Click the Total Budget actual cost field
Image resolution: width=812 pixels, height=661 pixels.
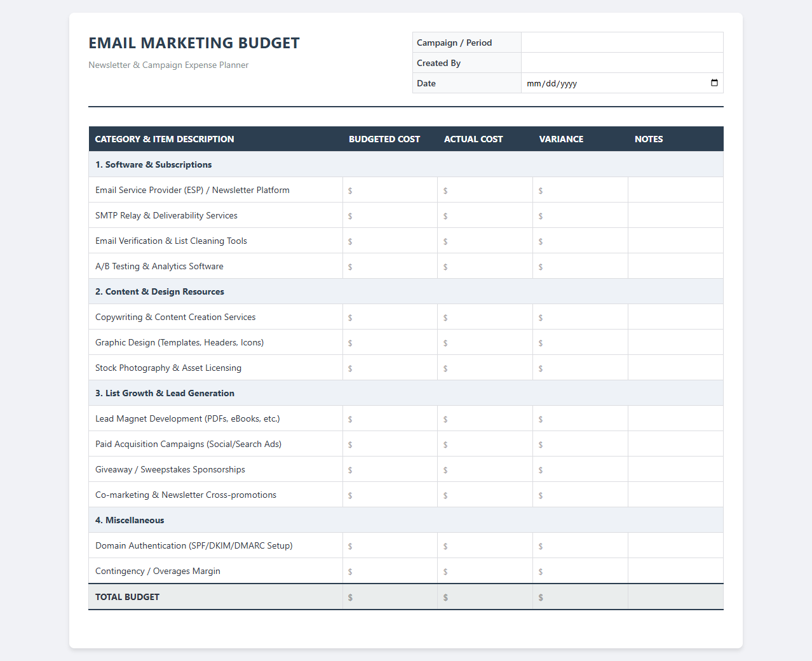[x=485, y=597]
